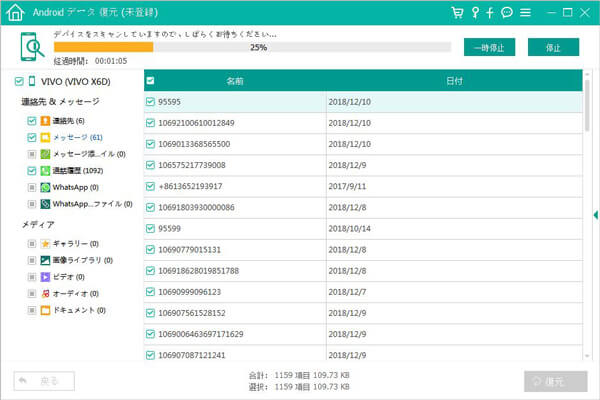This screenshot has width=600, height=400.
Task: Sort by the 日付 date column header
Action: click(454, 80)
